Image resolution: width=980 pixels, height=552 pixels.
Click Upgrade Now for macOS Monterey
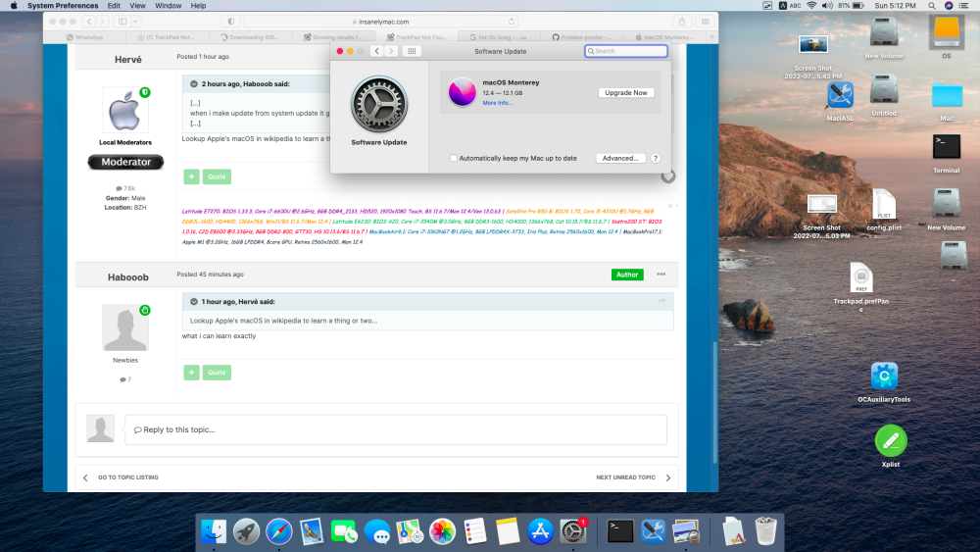[625, 92]
